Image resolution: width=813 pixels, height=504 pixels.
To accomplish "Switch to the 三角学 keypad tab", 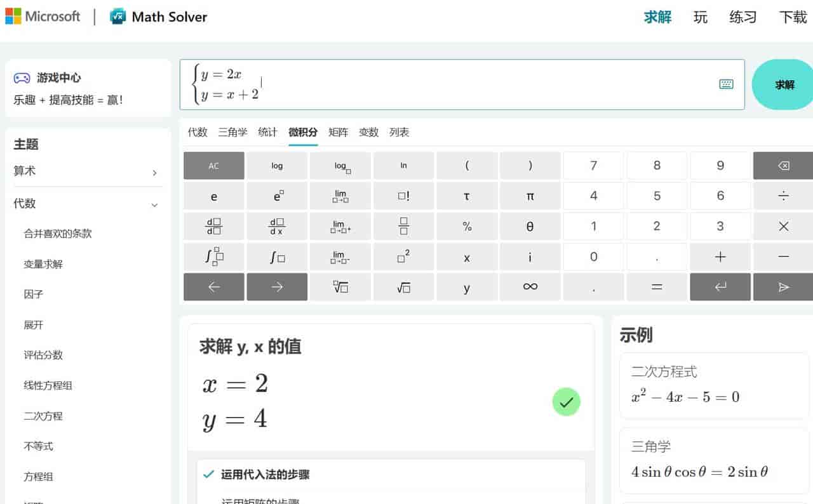I will (232, 132).
